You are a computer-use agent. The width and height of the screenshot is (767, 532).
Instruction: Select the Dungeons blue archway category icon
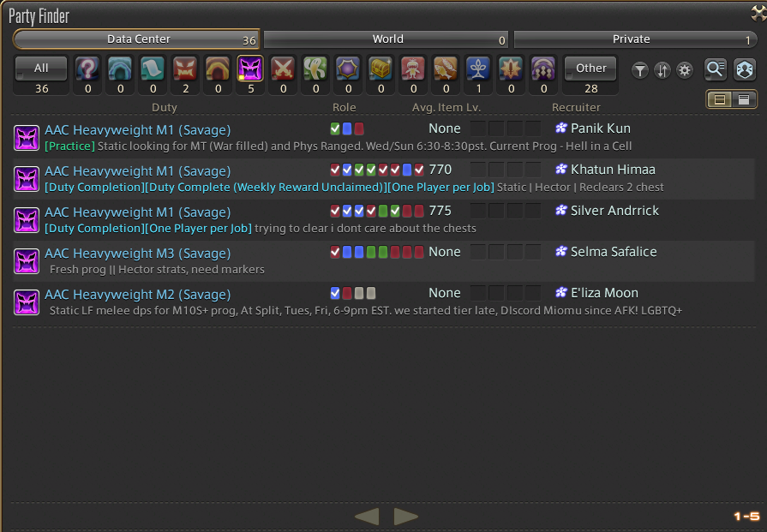120,69
